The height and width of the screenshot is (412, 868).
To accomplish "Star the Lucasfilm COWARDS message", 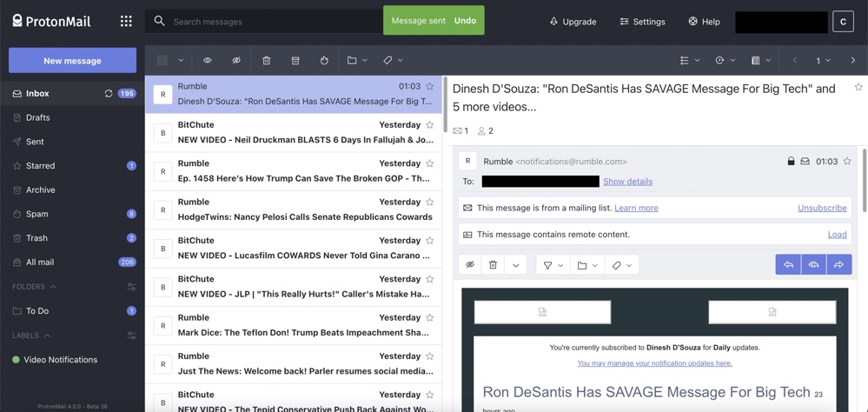I will tap(429, 240).
